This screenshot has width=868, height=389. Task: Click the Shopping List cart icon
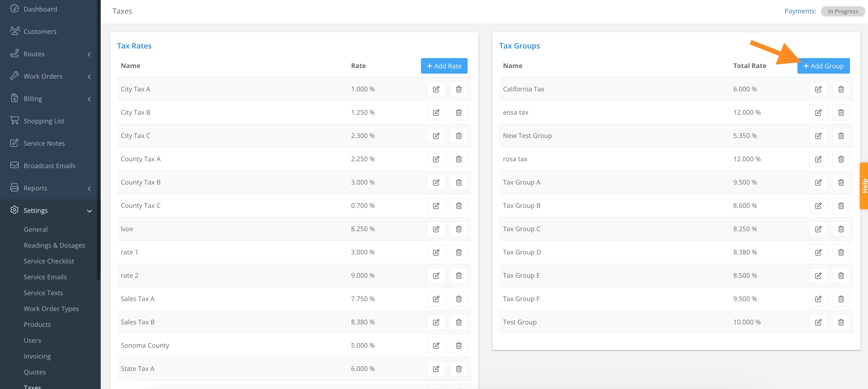click(14, 121)
